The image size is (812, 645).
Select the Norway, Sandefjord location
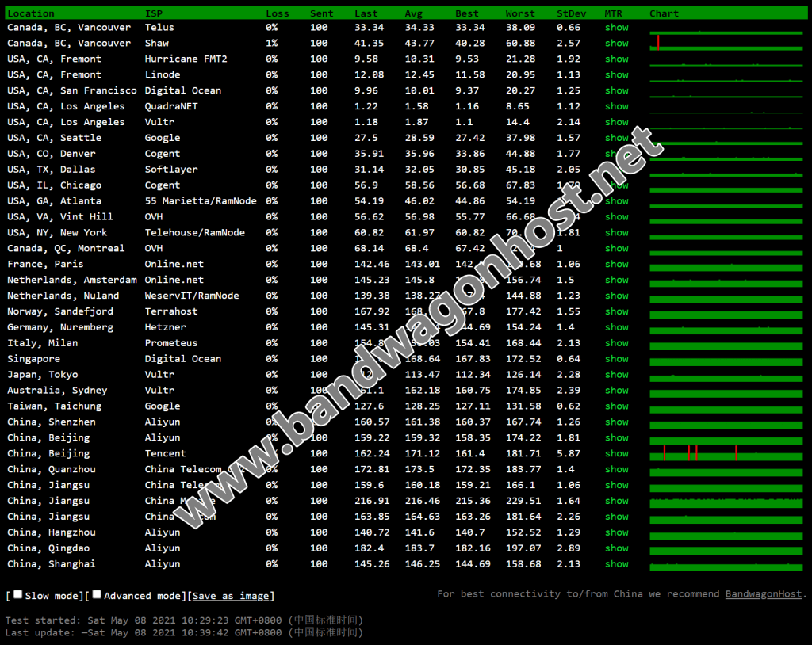tap(60, 311)
